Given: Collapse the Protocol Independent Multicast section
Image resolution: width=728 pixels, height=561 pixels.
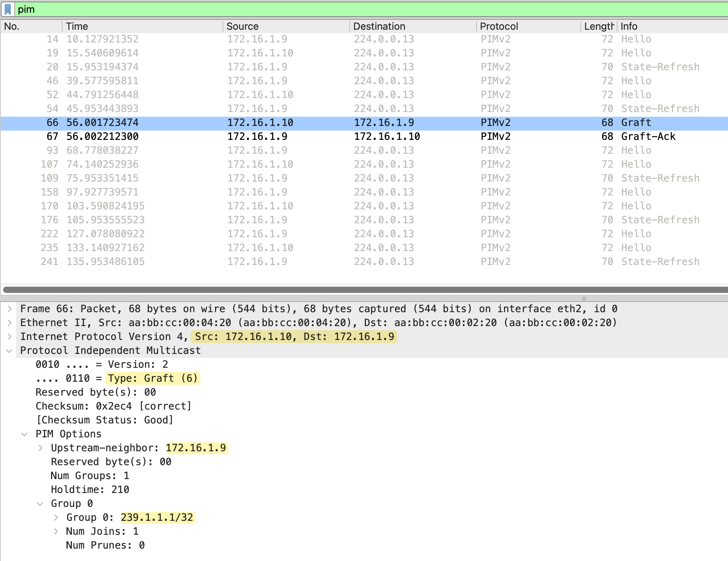Looking at the screenshot, I should pos(10,351).
